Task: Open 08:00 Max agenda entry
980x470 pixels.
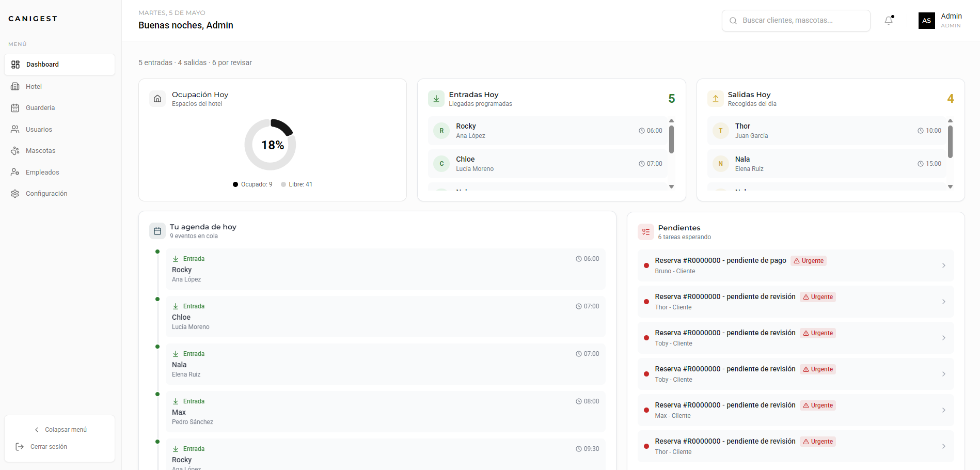Action: [386, 412]
